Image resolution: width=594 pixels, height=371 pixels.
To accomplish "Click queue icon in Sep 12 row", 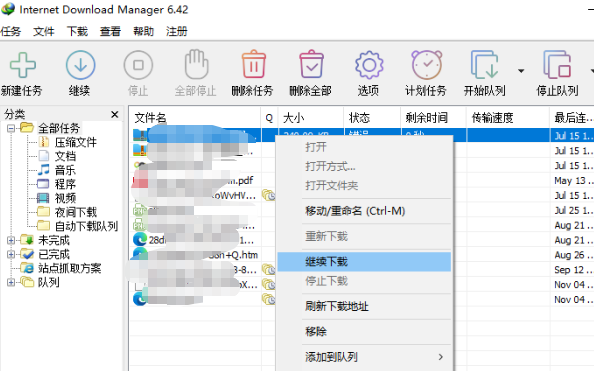I will 269,270.
